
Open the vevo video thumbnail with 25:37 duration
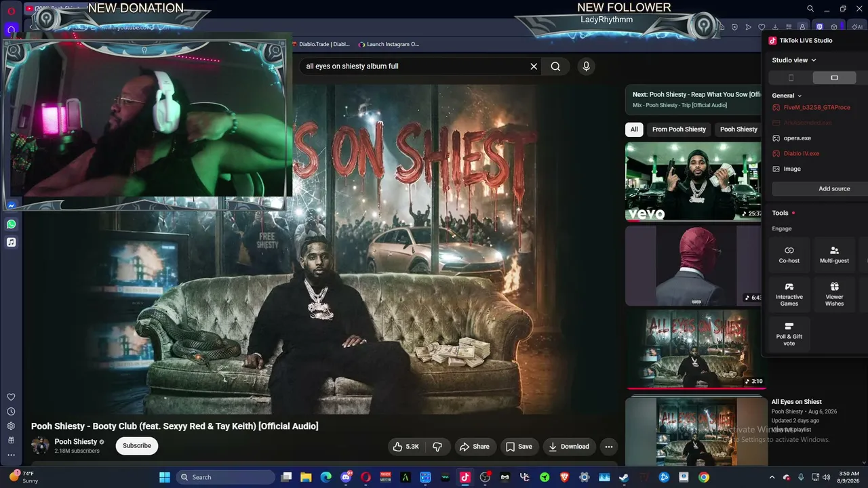coord(693,182)
